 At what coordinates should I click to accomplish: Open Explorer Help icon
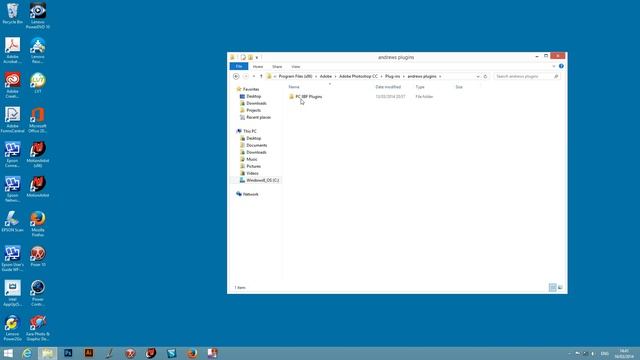click(561, 66)
